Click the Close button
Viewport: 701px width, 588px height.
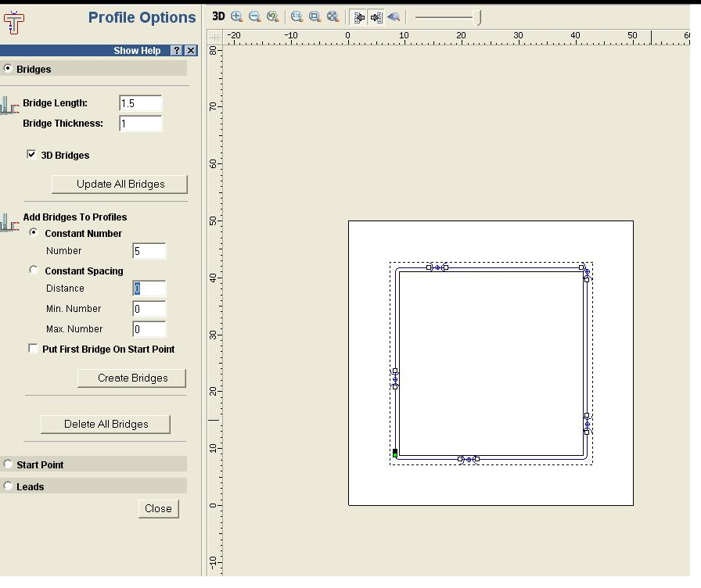[158, 508]
